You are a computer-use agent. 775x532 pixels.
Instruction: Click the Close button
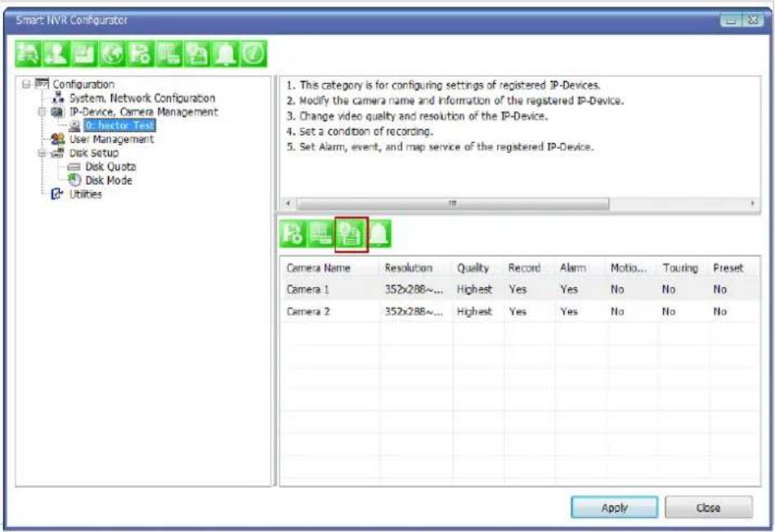(x=708, y=507)
